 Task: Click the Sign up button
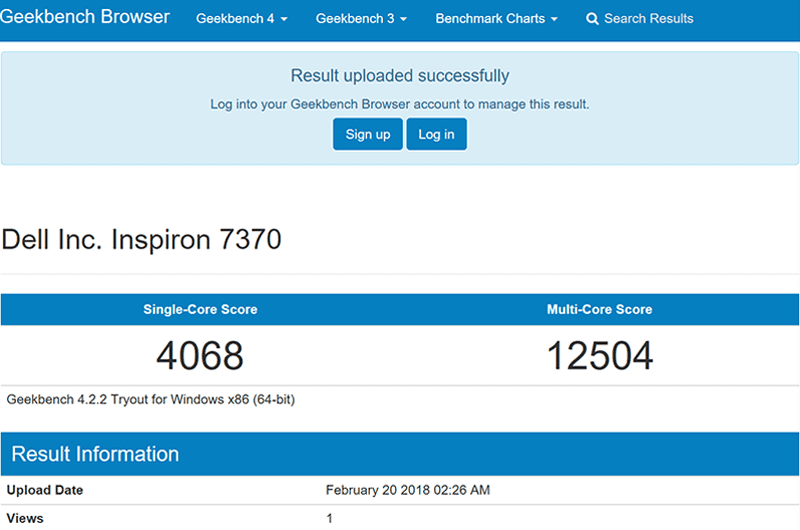pyautogui.click(x=368, y=134)
